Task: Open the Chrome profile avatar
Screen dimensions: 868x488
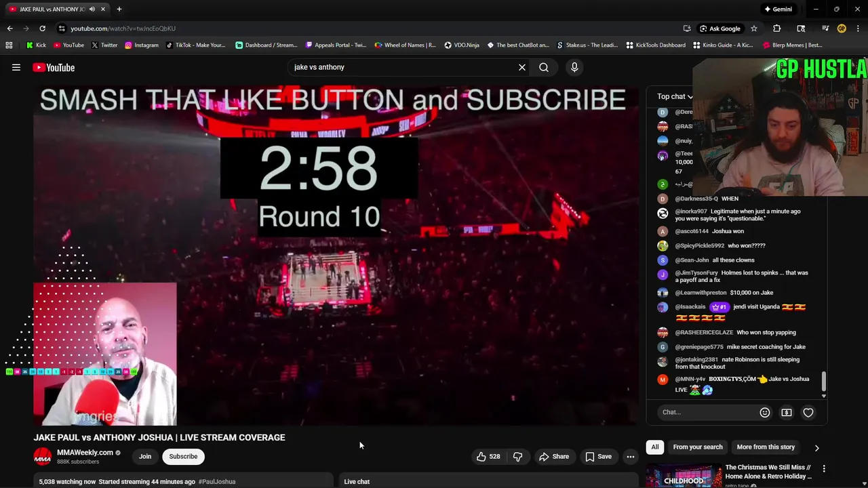Action: pos(842,28)
